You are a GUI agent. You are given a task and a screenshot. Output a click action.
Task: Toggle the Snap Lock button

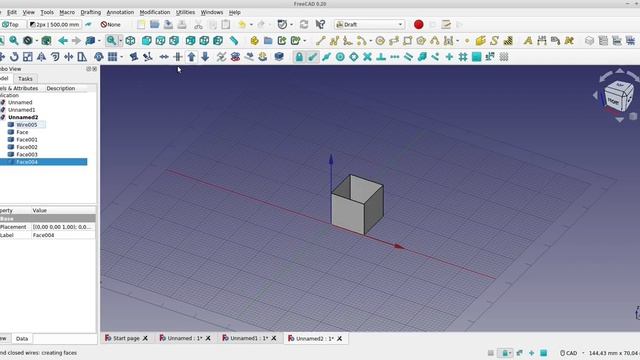[299, 57]
